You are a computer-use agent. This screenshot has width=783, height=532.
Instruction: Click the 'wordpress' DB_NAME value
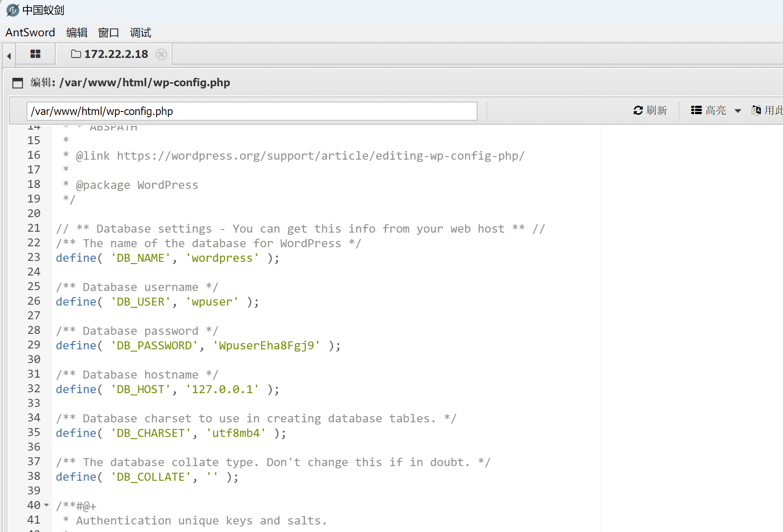(x=222, y=258)
